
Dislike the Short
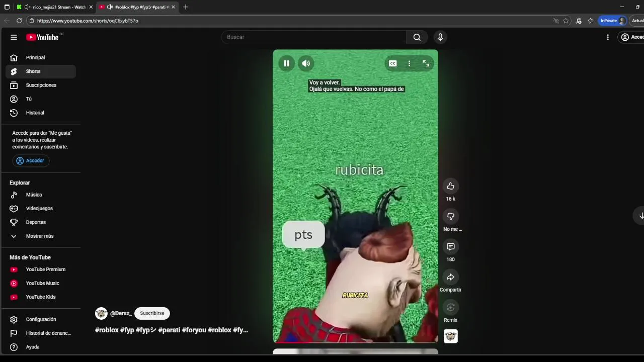(x=450, y=216)
